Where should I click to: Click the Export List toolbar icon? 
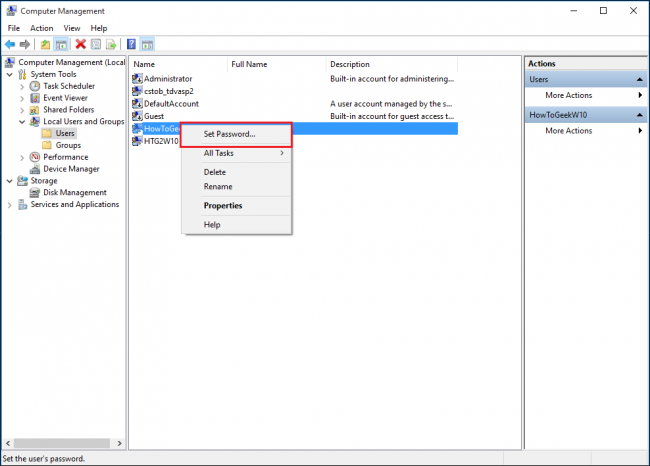pyautogui.click(x=112, y=44)
